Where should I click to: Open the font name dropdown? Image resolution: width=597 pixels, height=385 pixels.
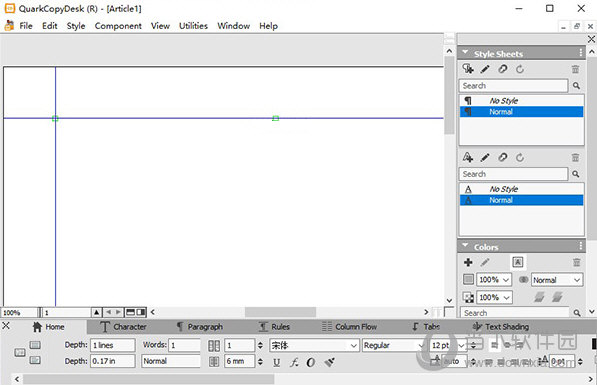tap(314, 345)
